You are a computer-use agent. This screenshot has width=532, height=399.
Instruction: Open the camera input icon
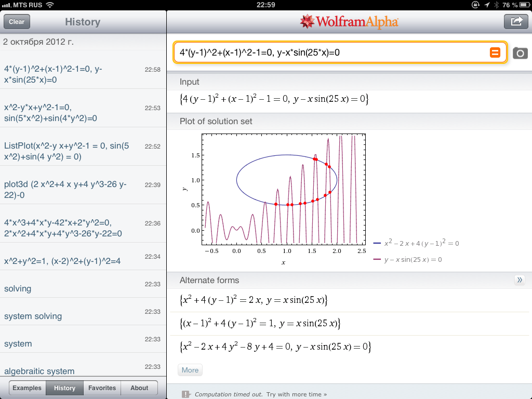pyautogui.click(x=520, y=53)
